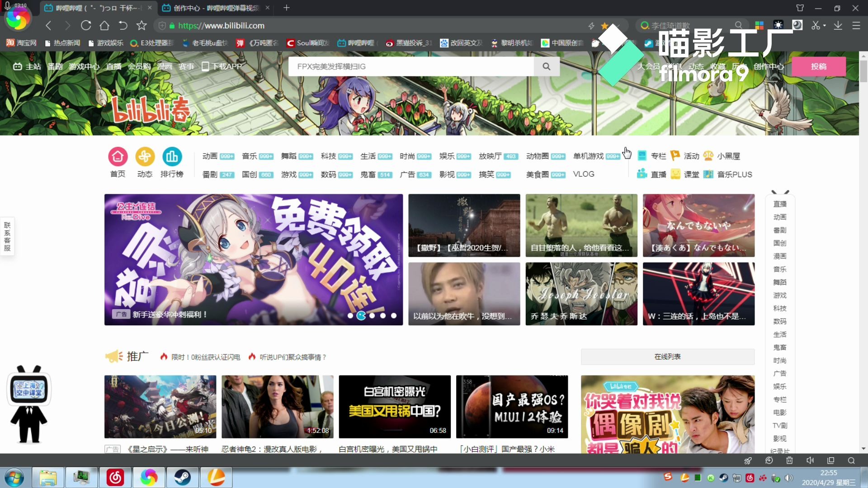
Task: Open the 黑猫投诉 bookmark
Action: (409, 43)
